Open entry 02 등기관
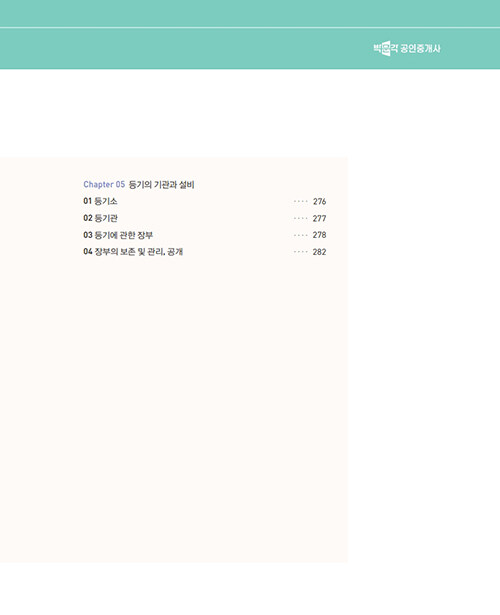The height and width of the screenshot is (615, 500). 100,218
